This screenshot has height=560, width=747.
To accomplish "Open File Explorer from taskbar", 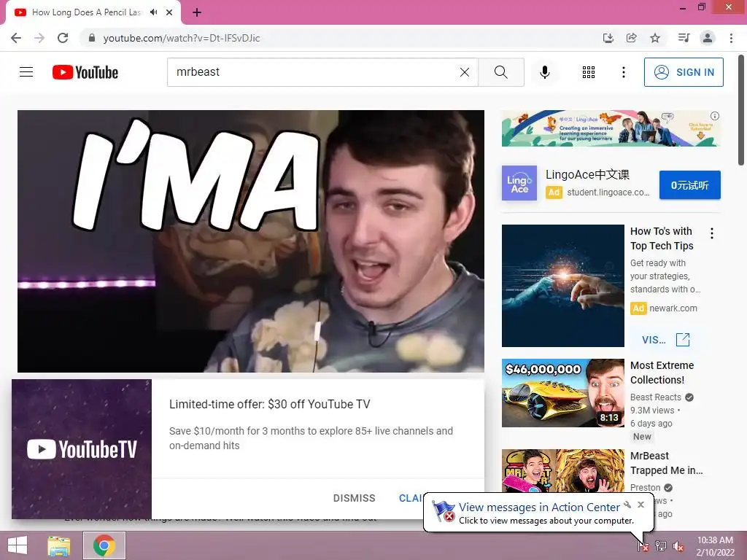I will tap(59, 545).
